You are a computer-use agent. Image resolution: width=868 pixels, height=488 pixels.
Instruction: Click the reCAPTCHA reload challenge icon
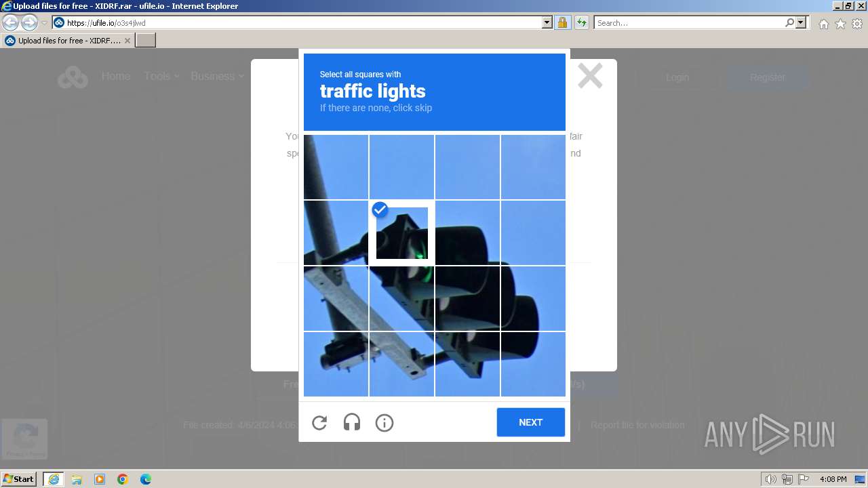[319, 423]
